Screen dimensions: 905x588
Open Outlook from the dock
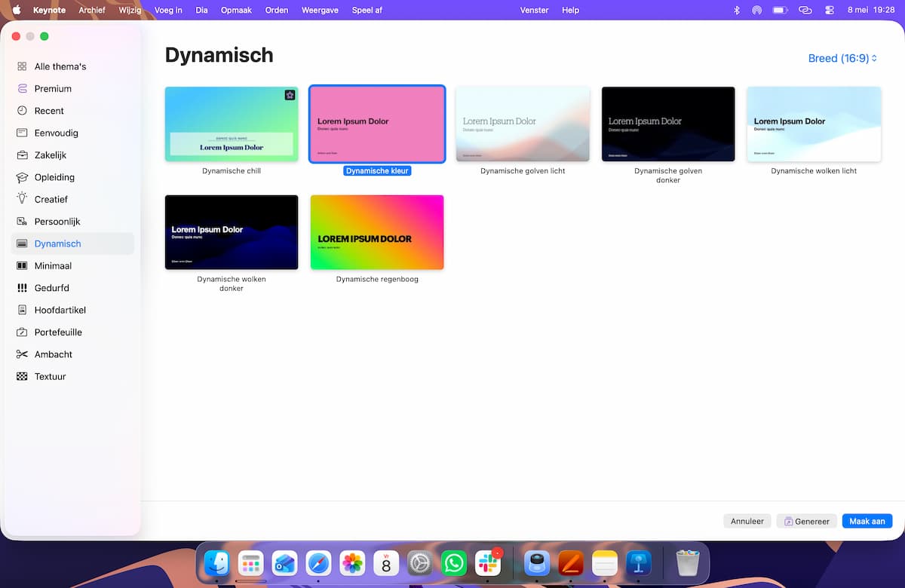click(x=284, y=562)
